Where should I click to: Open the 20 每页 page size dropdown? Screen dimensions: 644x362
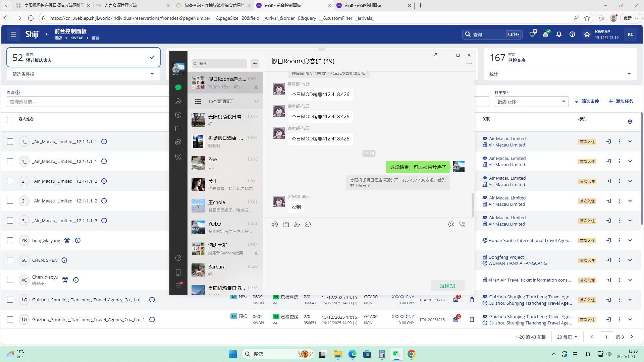pyautogui.click(x=567, y=337)
